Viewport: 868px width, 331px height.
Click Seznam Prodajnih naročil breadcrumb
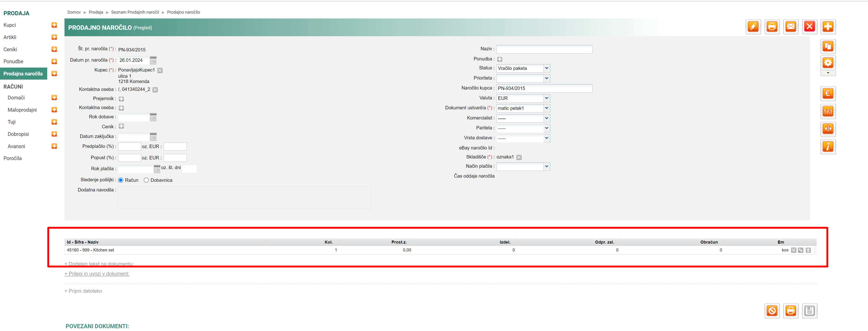click(135, 12)
